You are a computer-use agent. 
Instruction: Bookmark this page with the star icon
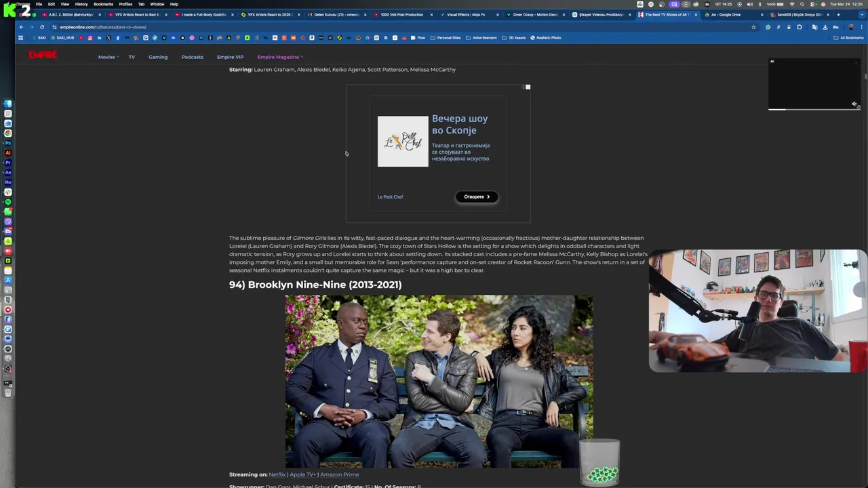click(x=753, y=27)
